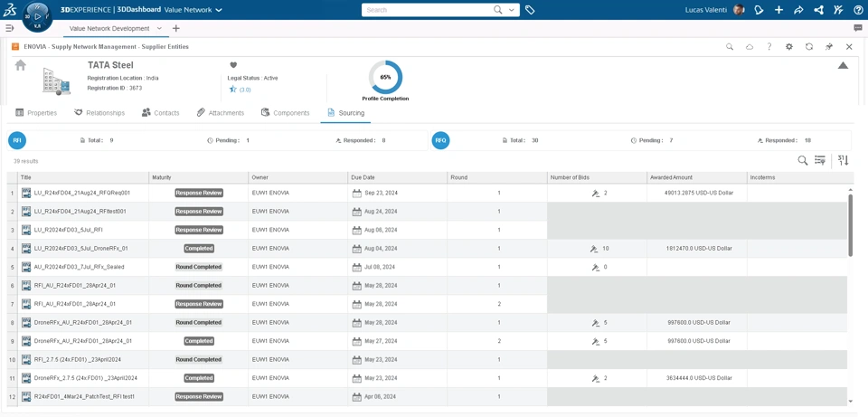
Task: Open the table filter list icon
Action: click(820, 161)
